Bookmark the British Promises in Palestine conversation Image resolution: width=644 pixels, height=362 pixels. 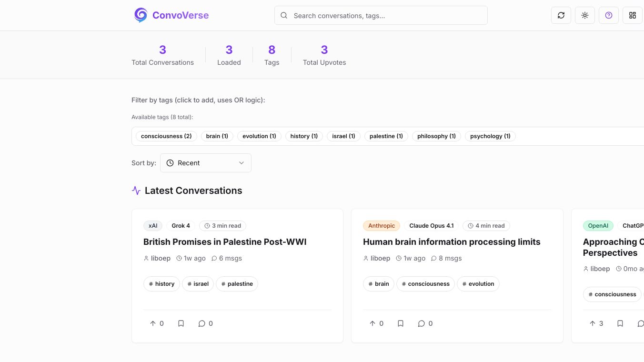tap(181, 323)
